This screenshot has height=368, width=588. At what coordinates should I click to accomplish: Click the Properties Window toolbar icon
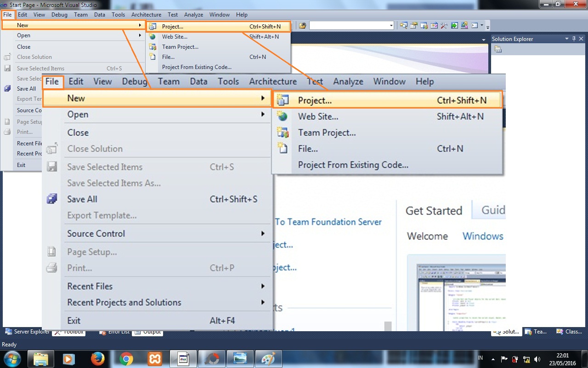[413, 25]
